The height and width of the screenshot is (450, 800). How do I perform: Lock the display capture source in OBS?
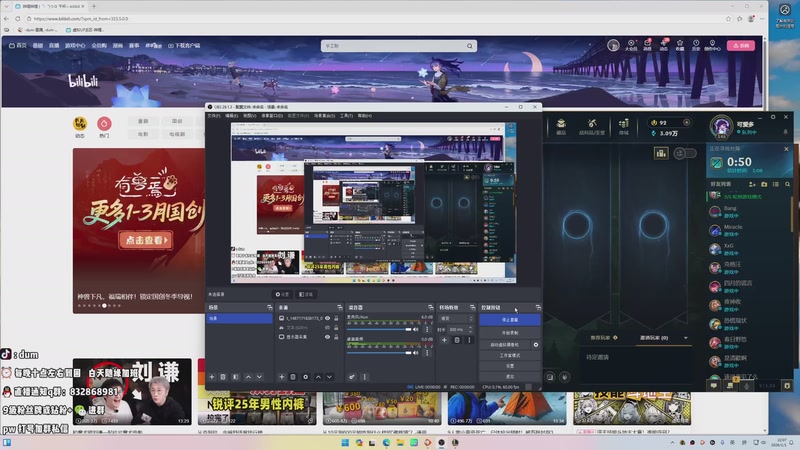tap(336, 337)
